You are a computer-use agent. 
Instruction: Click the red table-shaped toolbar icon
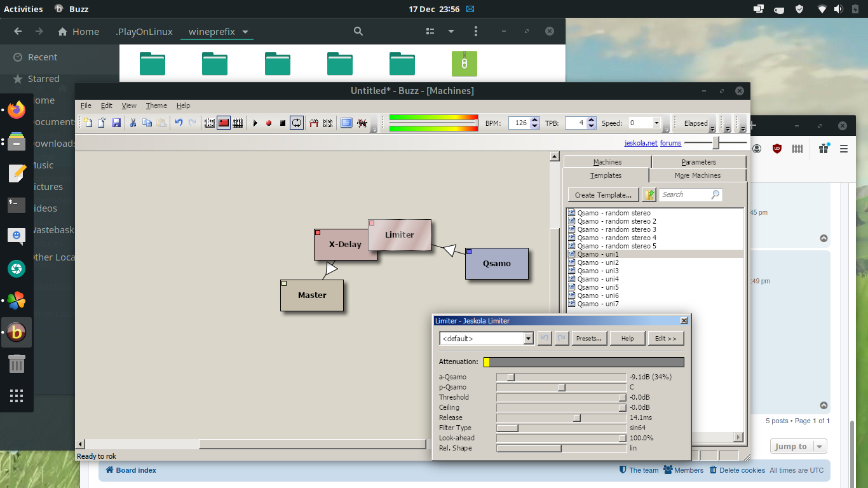tap(314, 123)
